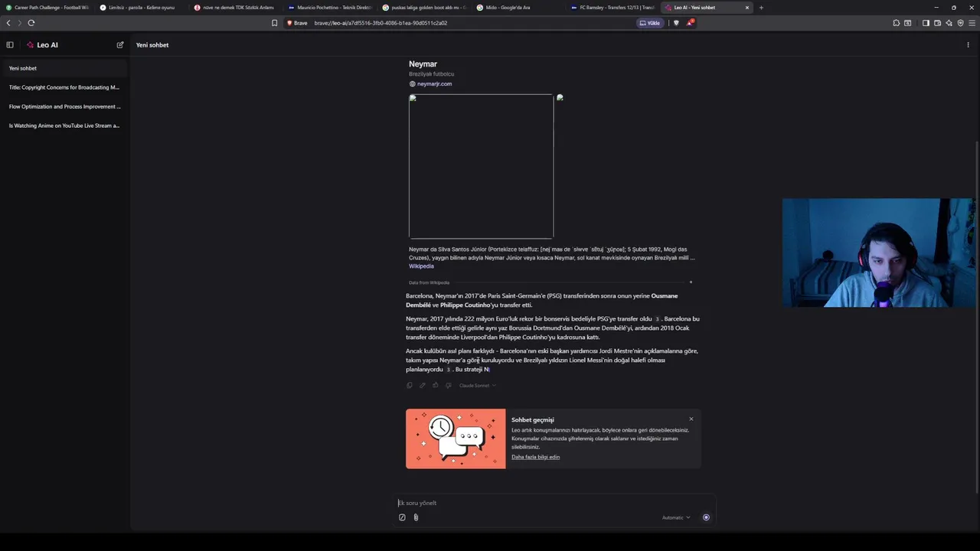Image resolution: width=980 pixels, height=551 pixels.
Task: Expand the Claude Sonnet model dropdown
Action: pyautogui.click(x=477, y=386)
